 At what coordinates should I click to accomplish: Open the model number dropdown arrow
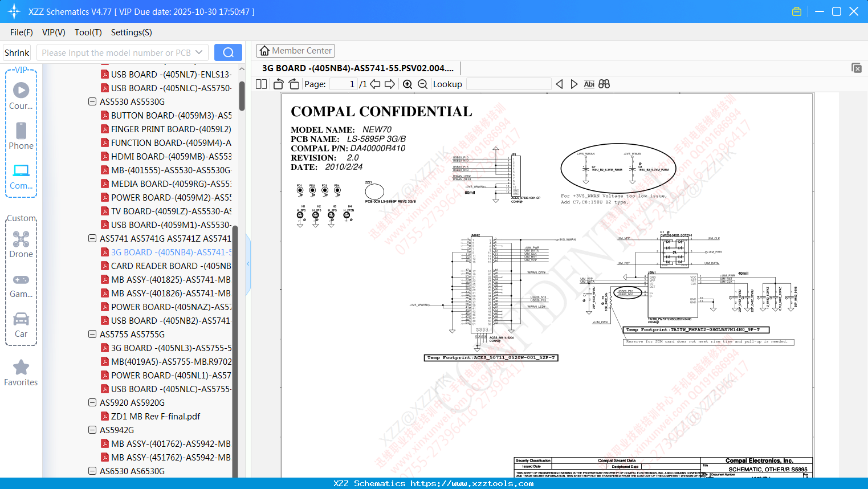click(x=199, y=52)
